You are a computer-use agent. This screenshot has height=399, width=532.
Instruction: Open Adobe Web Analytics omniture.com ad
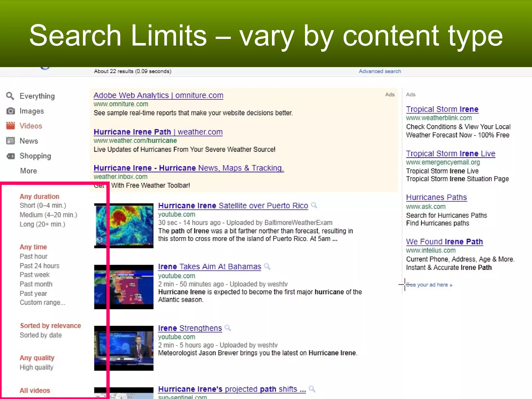coord(158,95)
